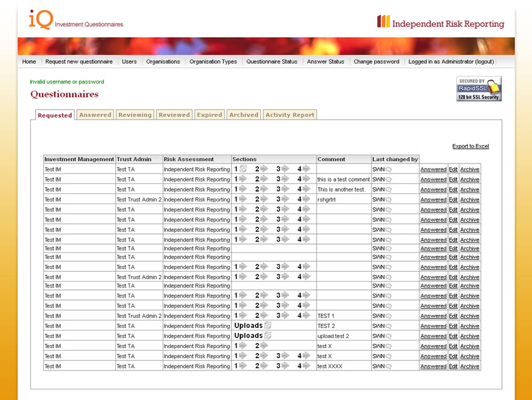Click the iQ Investment Questionnaires logo
The width and height of the screenshot is (532, 400).
click(76, 20)
